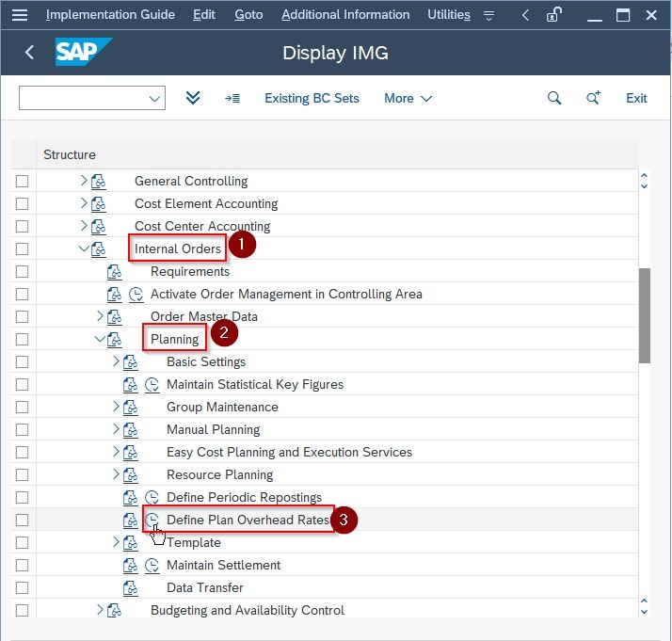
Task: Tick the checkbox in the Planning row
Action: tap(22, 340)
